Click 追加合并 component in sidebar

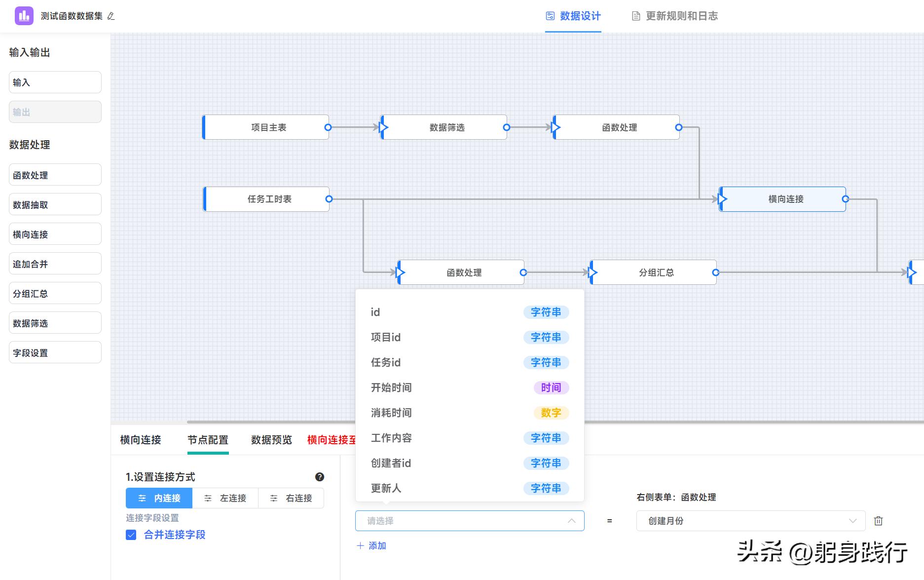point(55,264)
